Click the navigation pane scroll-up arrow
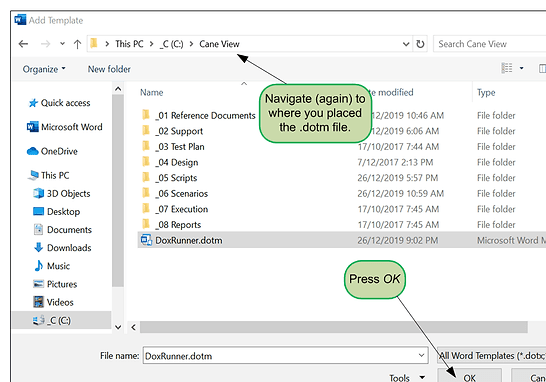The image size is (546, 382). 118,89
